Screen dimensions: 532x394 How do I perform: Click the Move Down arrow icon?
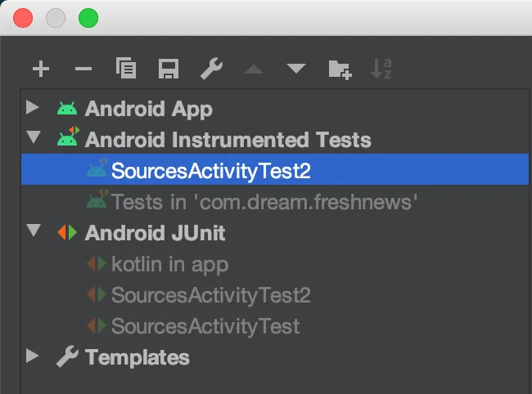(296, 69)
